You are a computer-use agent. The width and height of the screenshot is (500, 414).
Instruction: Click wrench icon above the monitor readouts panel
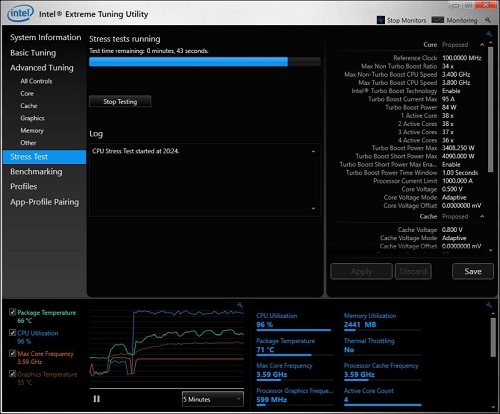point(489,305)
